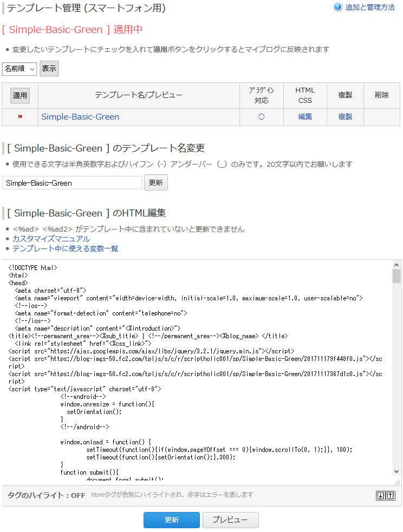Click the 適用 apply button in the table header
The height and width of the screenshot is (532, 403).
(20, 95)
